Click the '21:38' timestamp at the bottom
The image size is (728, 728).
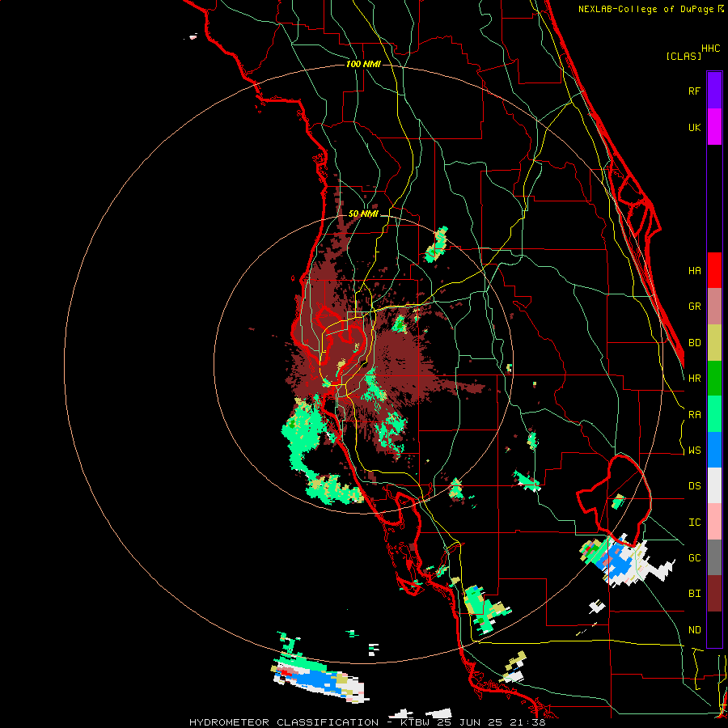click(x=528, y=722)
